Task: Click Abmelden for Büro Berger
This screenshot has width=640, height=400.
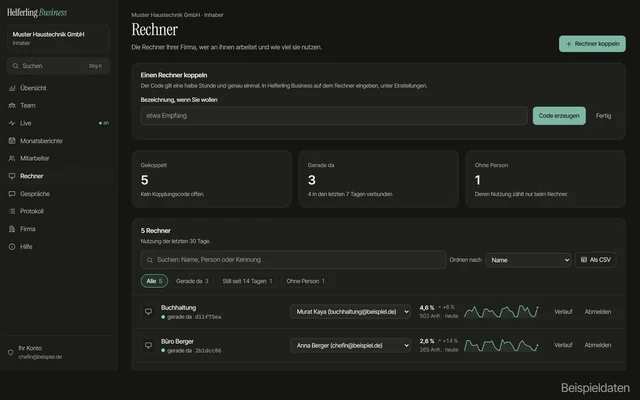Action: 598,345
